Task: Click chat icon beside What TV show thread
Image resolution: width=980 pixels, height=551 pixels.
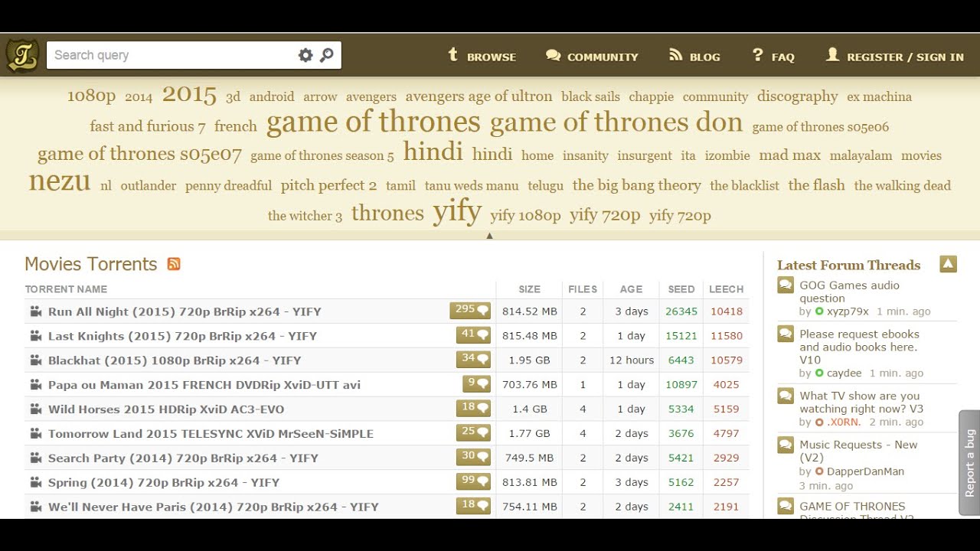Action: [x=786, y=396]
